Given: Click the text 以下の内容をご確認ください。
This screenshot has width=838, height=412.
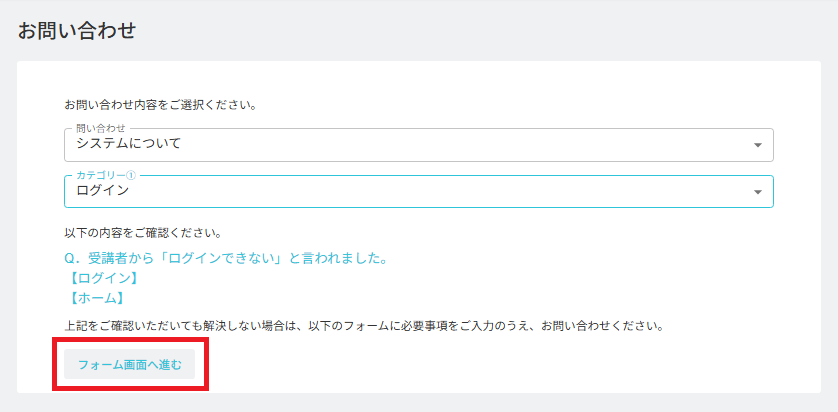Looking at the screenshot, I should click(143, 234).
